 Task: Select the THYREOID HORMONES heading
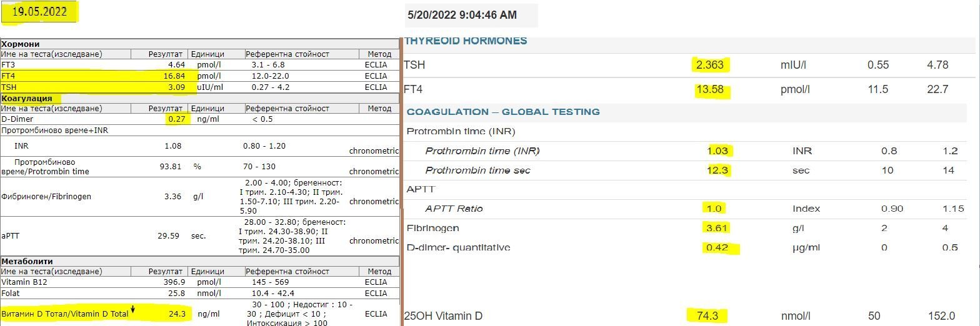click(466, 41)
